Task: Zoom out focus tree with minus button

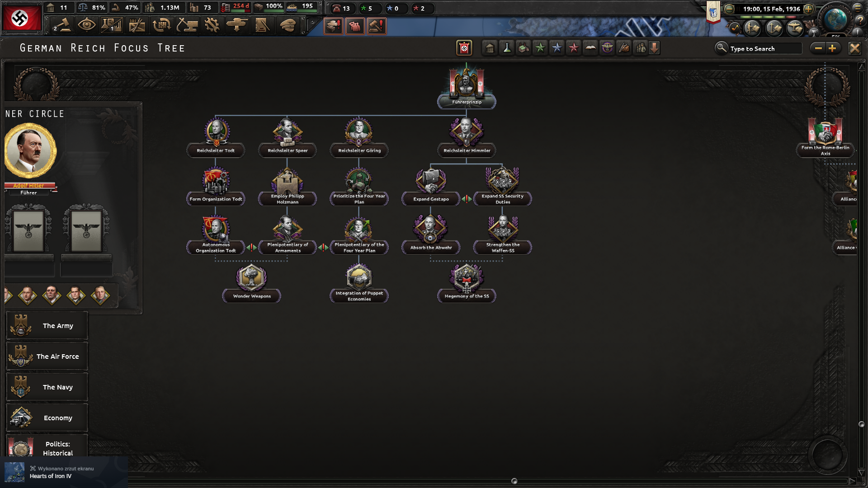Action: pyautogui.click(x=818, y=48)
